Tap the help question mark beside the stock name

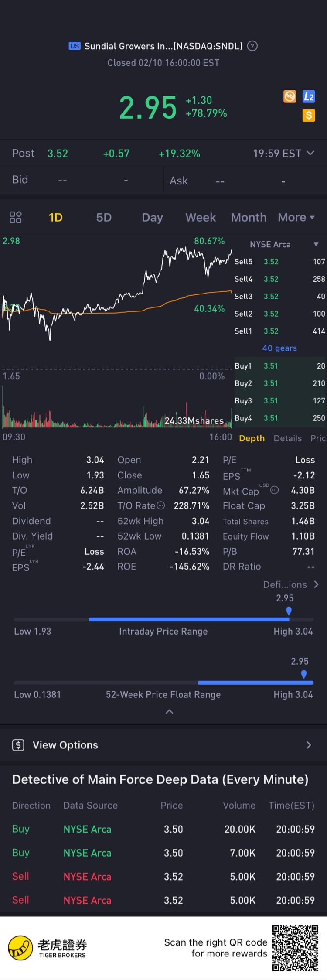pos(252,46)
